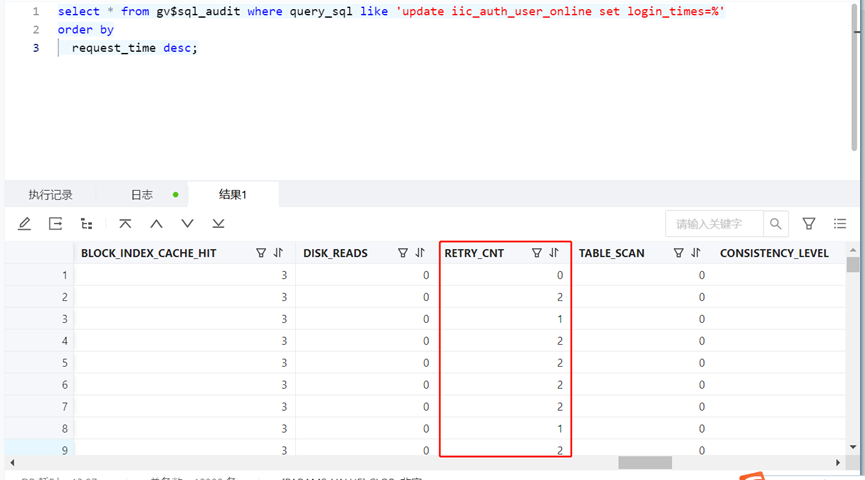
Task: Click scroll-up arrow of results scrollbar
Action: point(853,250)
